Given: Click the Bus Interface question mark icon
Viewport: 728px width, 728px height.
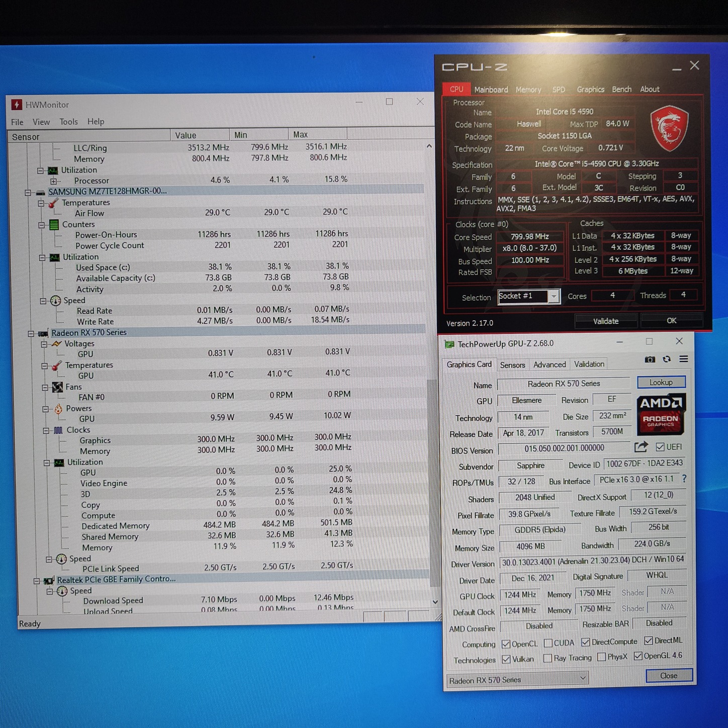Looking at the screenshot, I should pyautogui.click(x=684, y=479).
